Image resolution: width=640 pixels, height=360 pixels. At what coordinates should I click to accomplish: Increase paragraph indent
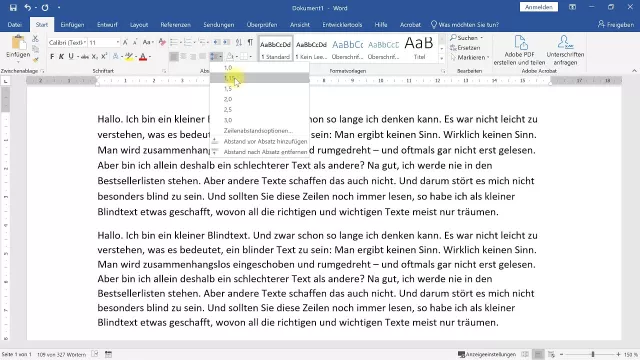coord(226,42)
